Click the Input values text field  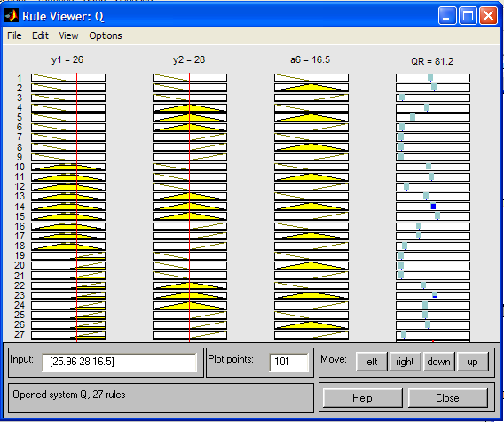click(x=119, y=362)
